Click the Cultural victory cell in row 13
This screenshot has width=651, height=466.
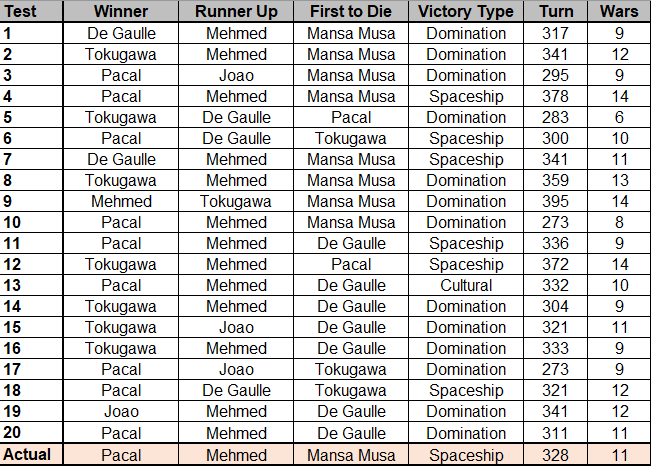point(466,285)
